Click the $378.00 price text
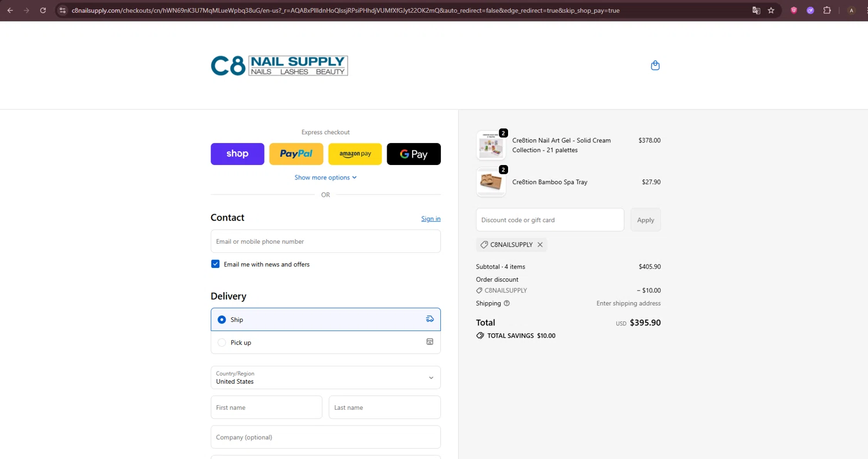The image size is (868, 459). 649,140
